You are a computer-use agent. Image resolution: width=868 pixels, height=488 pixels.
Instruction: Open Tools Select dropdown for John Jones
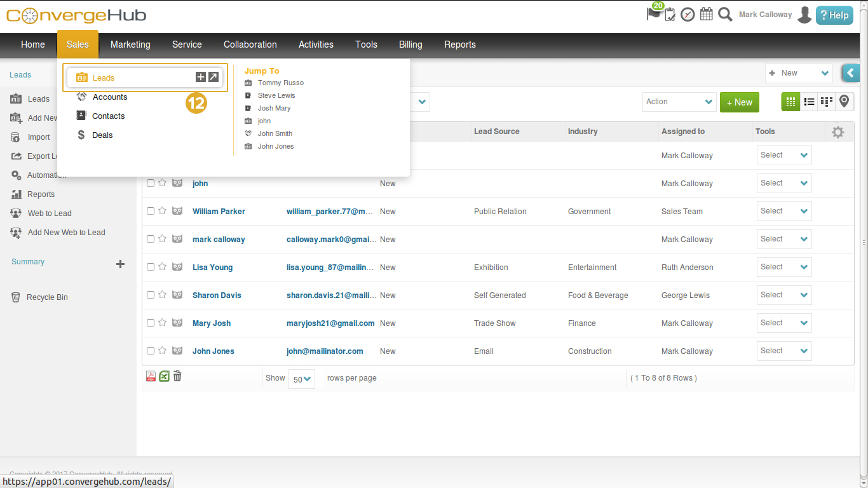click(x=784, y=351)
